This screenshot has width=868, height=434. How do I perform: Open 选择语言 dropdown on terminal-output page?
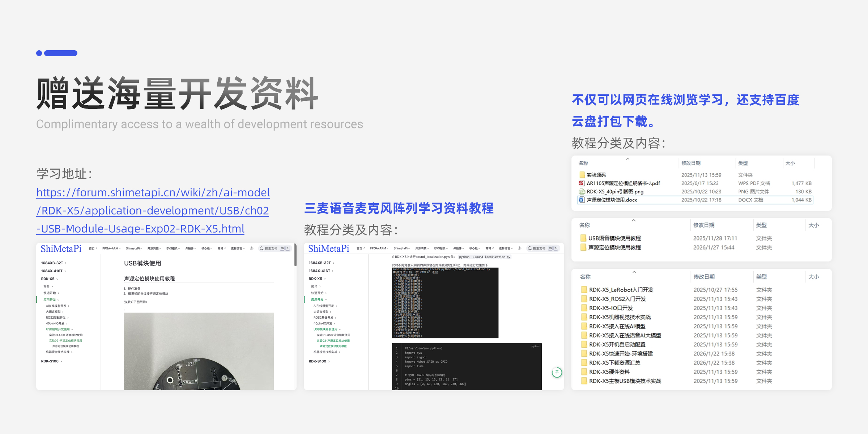coord(506,248)
